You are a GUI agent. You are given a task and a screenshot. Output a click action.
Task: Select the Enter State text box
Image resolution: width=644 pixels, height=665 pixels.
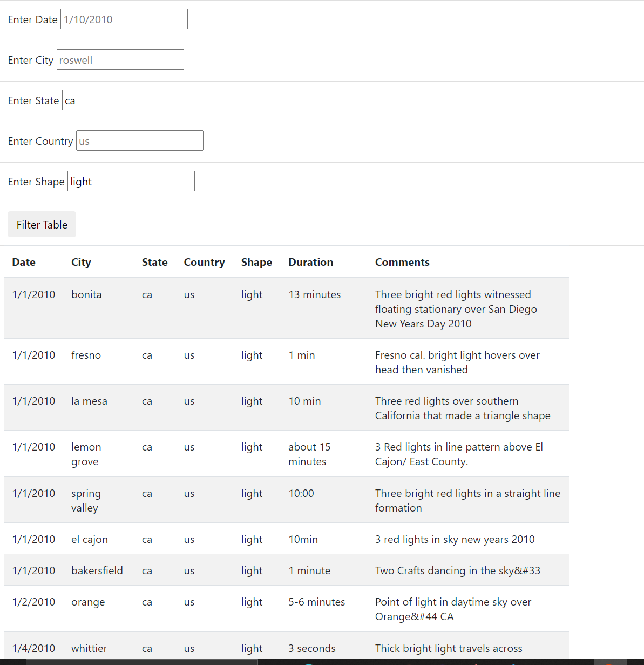click(125, 100)
